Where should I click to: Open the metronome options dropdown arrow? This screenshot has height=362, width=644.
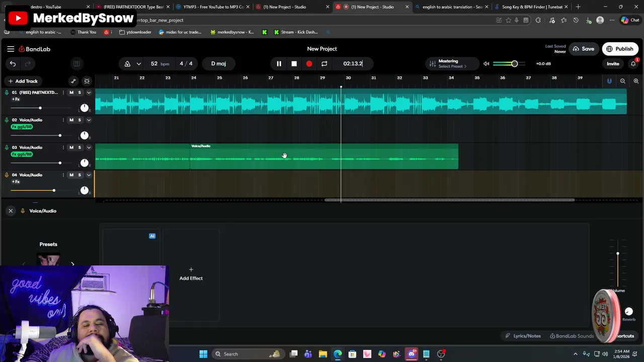click(138, 63)
